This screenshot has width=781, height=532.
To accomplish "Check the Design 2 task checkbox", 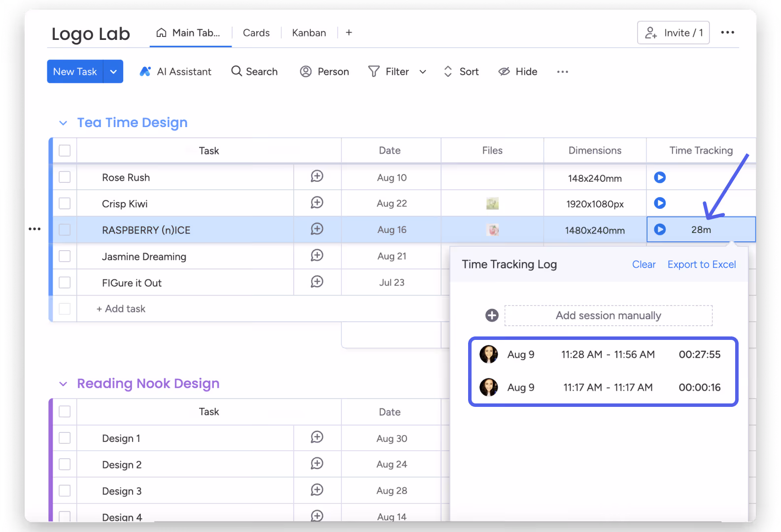I will click(65, 464).
